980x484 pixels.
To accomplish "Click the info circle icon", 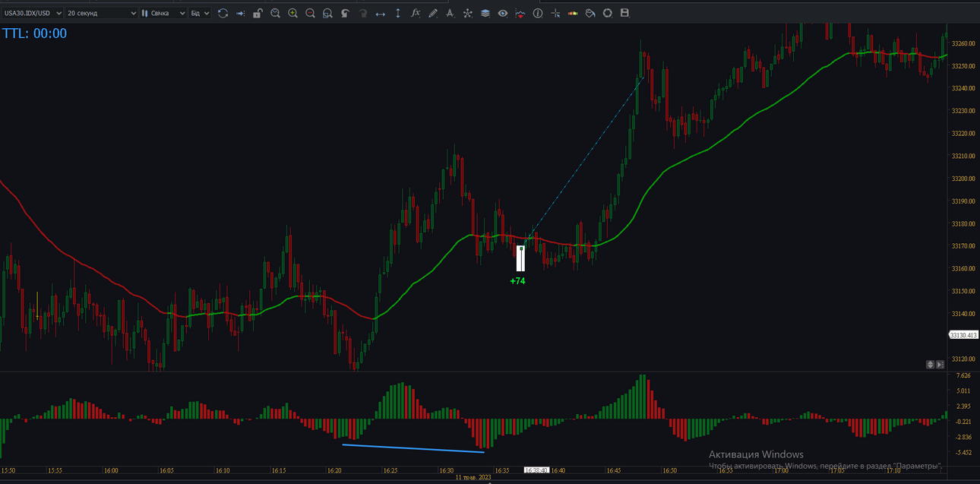I will (x=538, y=13).
